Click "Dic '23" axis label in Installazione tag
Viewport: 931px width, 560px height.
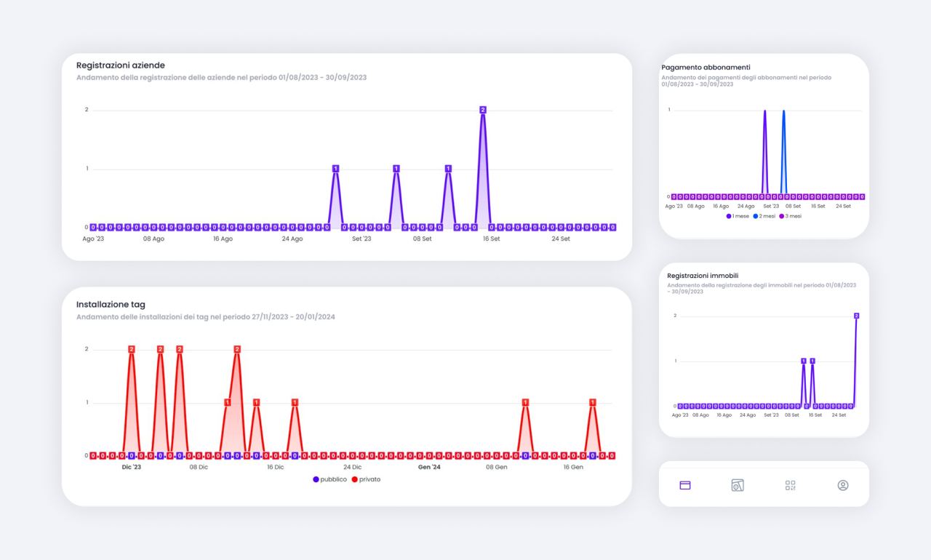tap(132, 467)
